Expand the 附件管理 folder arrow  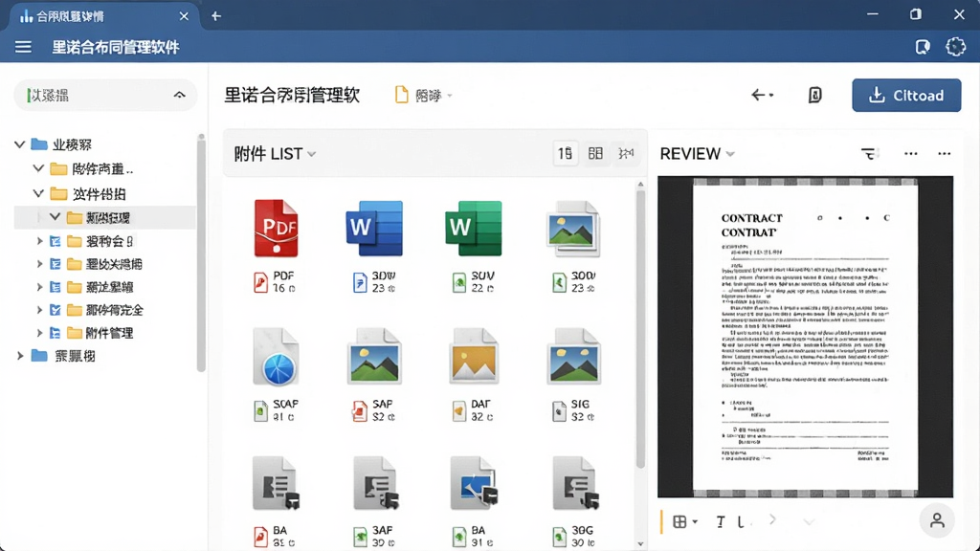[39, 333]
